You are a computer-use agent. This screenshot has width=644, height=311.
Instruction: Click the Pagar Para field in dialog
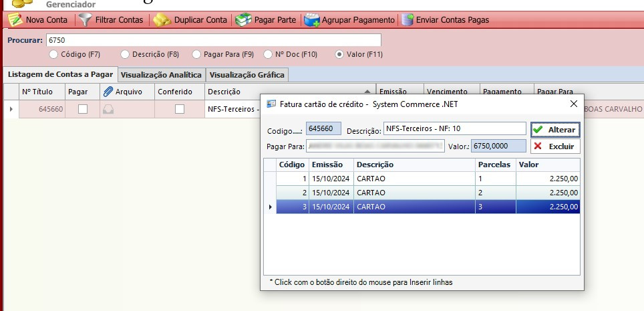375,146
